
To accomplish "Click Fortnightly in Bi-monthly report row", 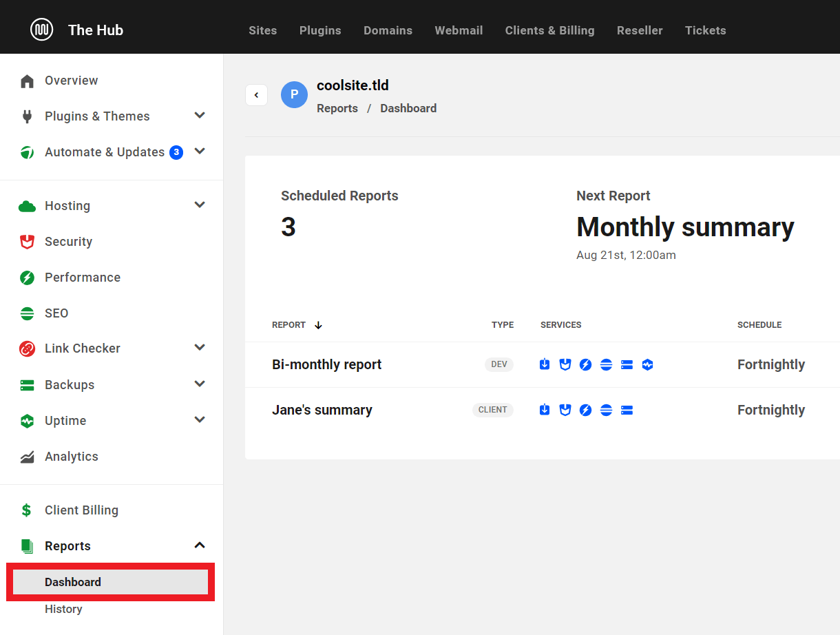I will pyautogui.click(x=771, y=364).
